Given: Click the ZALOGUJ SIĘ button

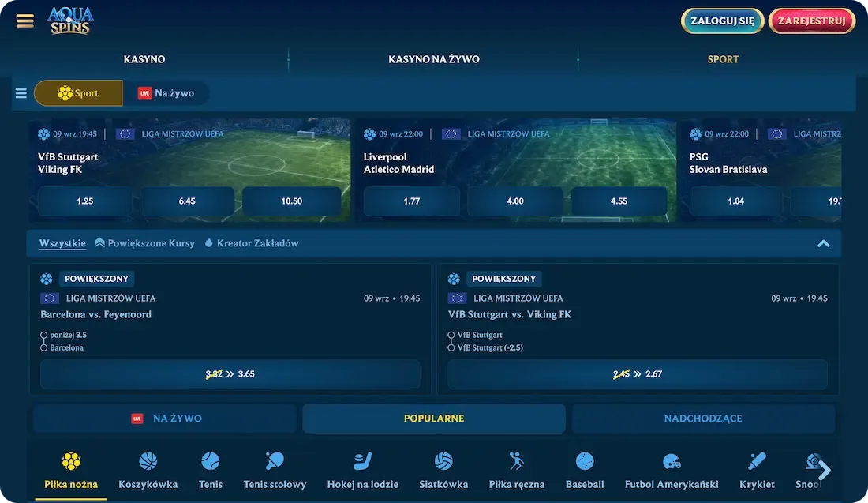Looking at the screenshot, I should [x=722, y=21].
